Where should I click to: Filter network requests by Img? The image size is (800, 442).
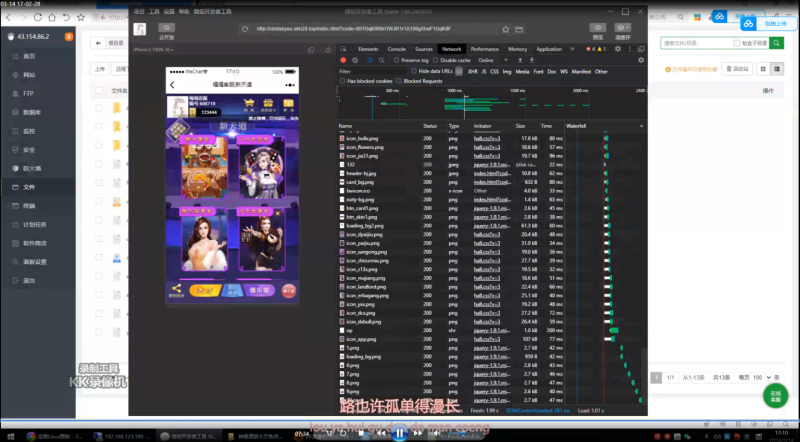[x=507, y=71]
